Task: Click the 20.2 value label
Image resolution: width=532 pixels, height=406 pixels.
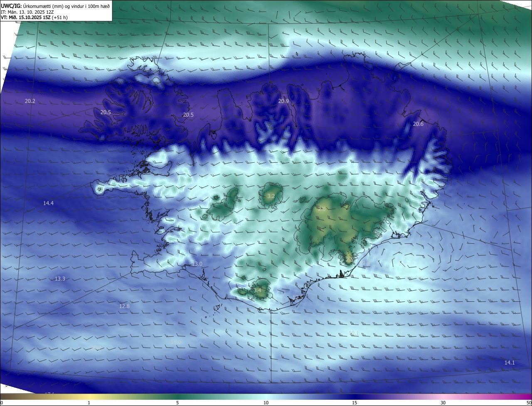Action: point(30,101)
